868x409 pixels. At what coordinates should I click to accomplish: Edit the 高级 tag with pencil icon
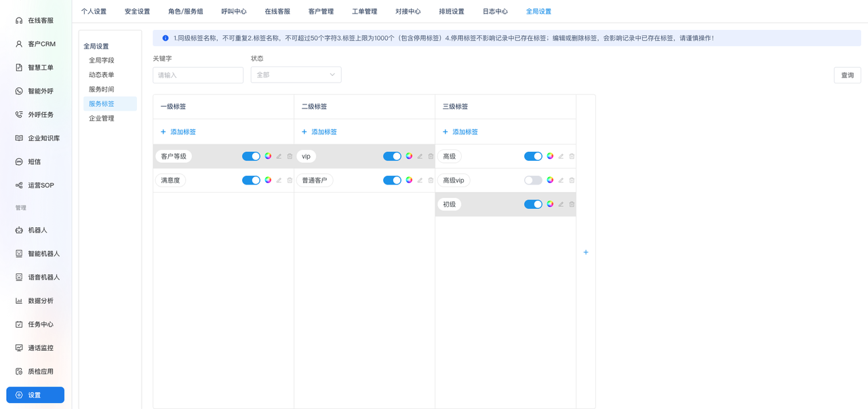pos(561,156)
